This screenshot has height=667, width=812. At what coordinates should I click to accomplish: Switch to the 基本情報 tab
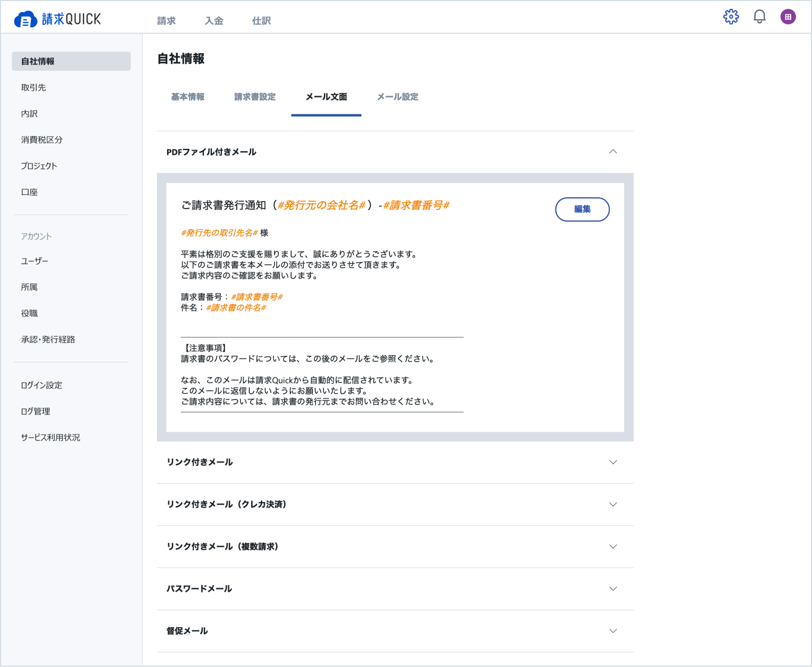pos(187,97)
